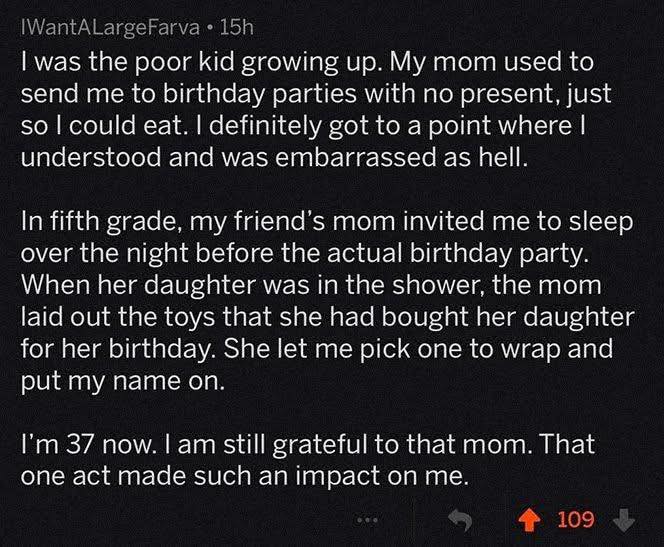Downvote the comment with gray arrow
This screenshot has width=664, height=547.
(624, 520)
